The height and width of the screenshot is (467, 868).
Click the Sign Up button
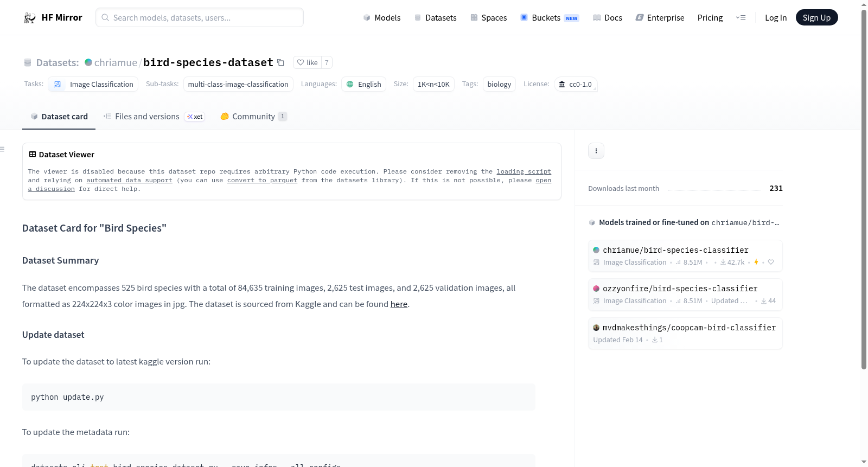pyautogui.click(x=817, y=17)
